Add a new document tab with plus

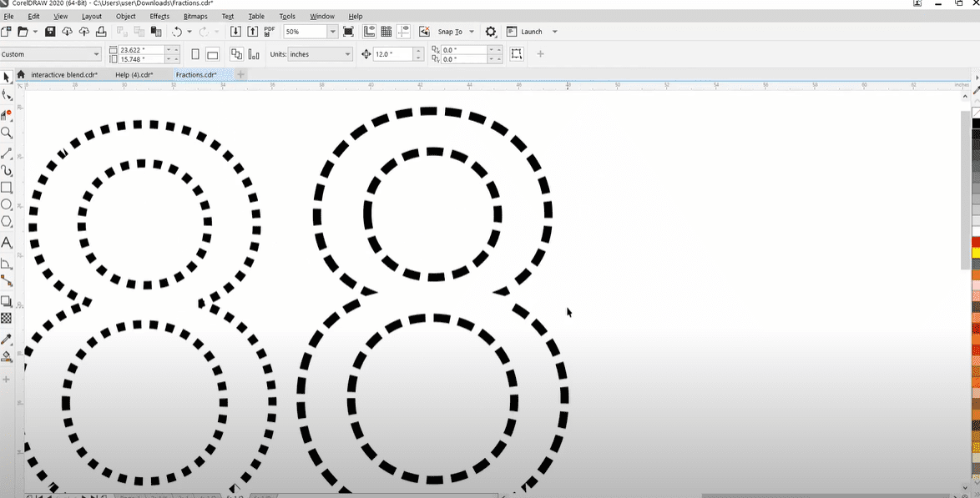[240, 74]
